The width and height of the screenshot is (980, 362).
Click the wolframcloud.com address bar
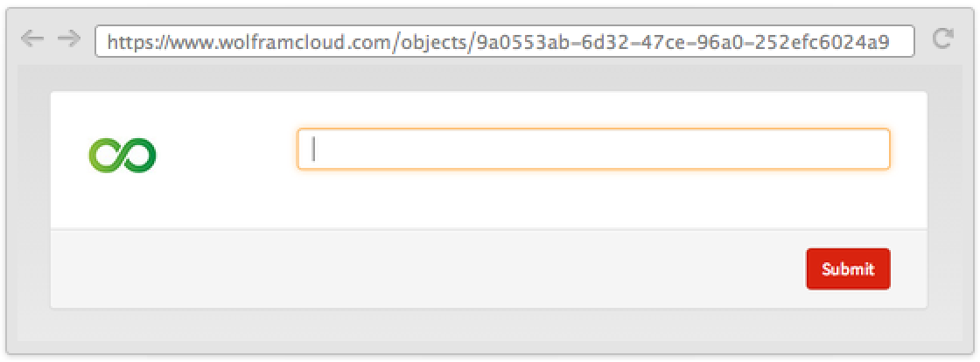pyautogui.click(x=504, y=40)
